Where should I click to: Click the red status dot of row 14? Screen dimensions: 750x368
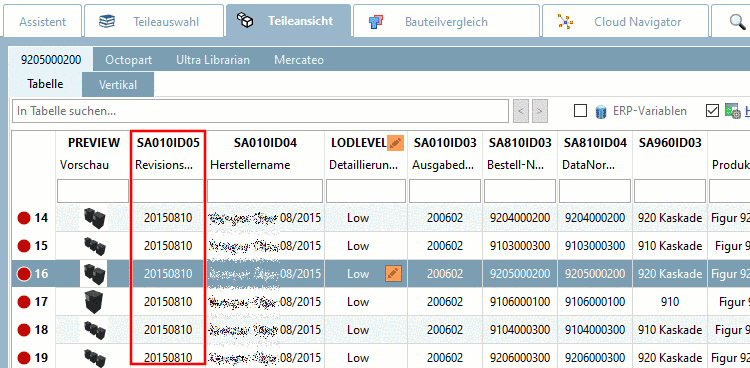click(23, 218)
